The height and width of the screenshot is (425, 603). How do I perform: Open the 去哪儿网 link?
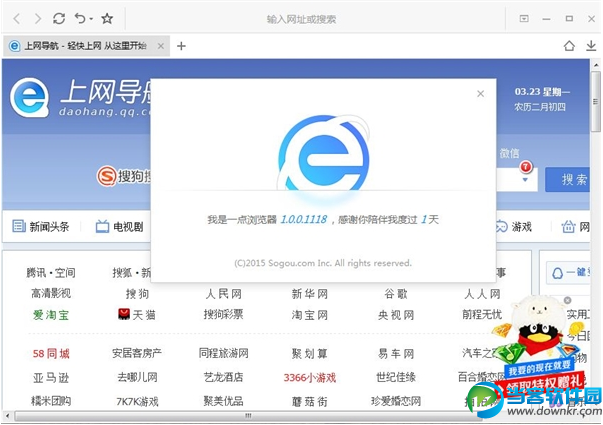(x=137, y=377)
